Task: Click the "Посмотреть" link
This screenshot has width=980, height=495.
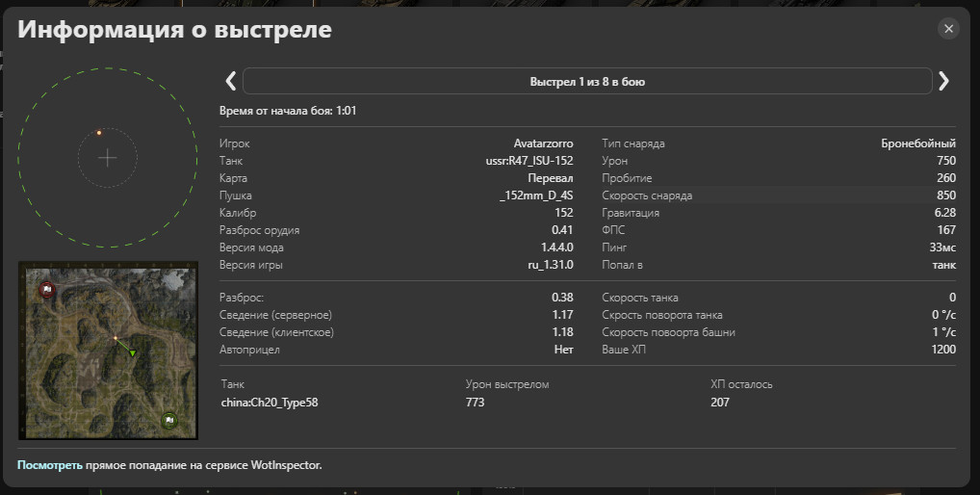Action: [49, 465]
